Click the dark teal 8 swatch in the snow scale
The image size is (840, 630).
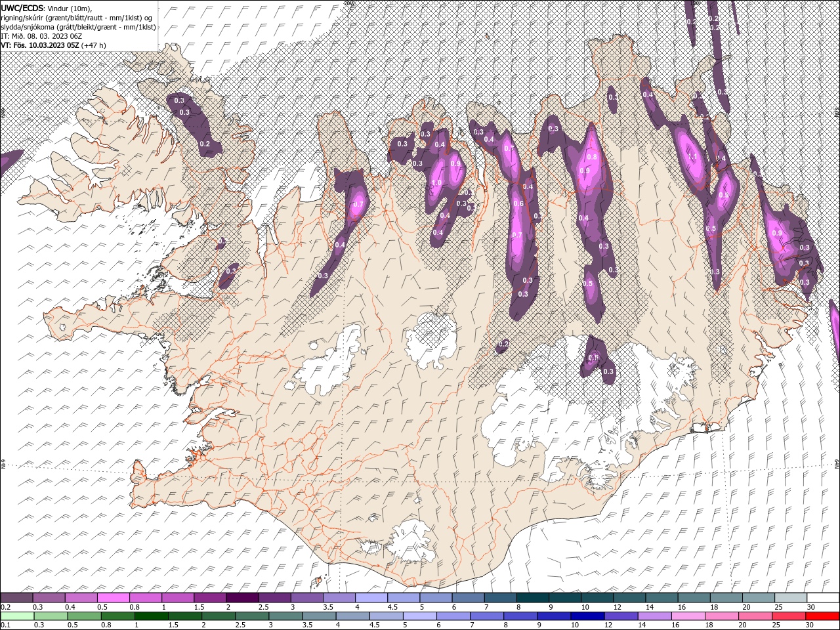click(533, 598)
